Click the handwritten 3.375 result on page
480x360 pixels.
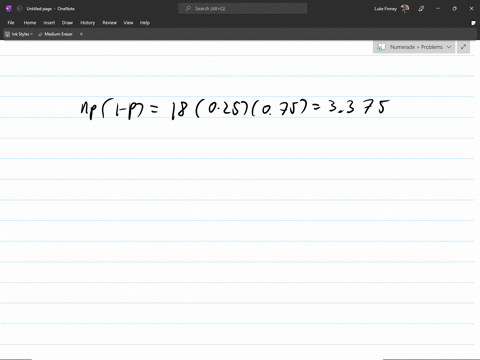359,107
